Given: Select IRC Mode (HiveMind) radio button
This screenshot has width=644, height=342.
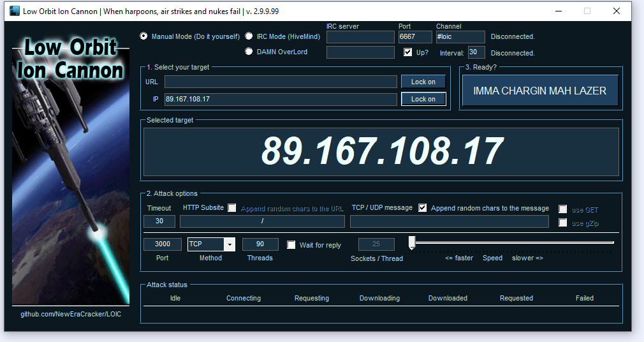Looking at the screenshot, I should pos(249,36).
